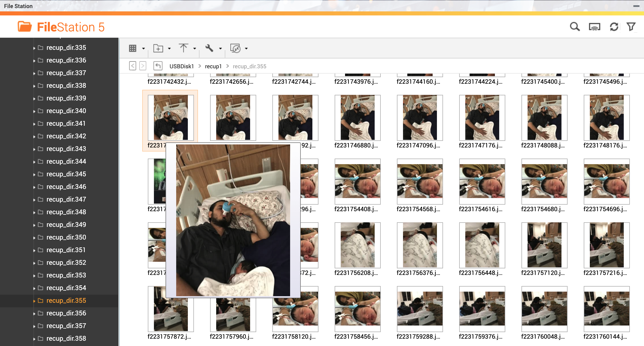
Task: Select thumbnail f2231760144.j...
Action: point(607,309)
